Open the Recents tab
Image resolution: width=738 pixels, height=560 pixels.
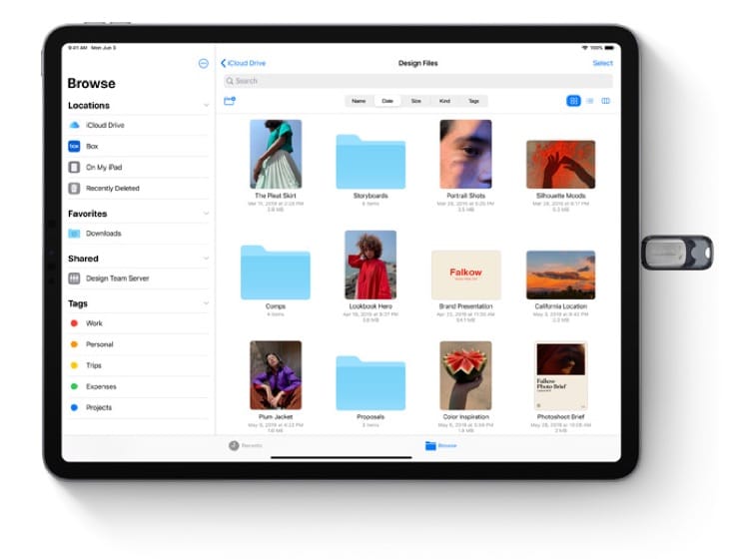click(246, 445)
